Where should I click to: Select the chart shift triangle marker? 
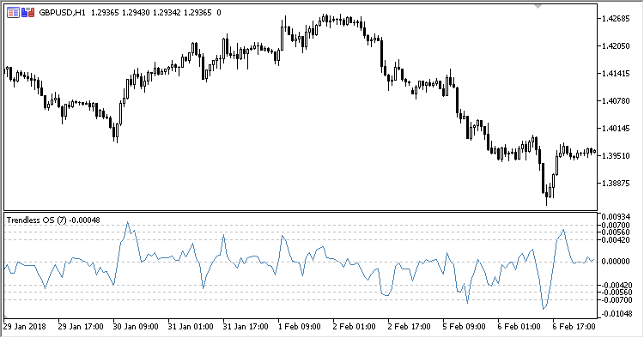(538, 7)
